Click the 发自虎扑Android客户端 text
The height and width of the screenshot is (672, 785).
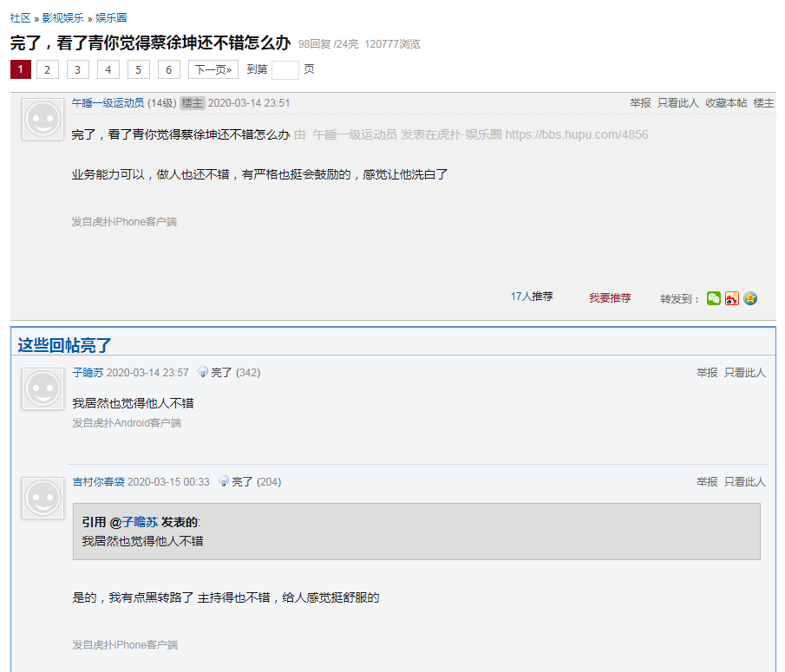(127, 423)
